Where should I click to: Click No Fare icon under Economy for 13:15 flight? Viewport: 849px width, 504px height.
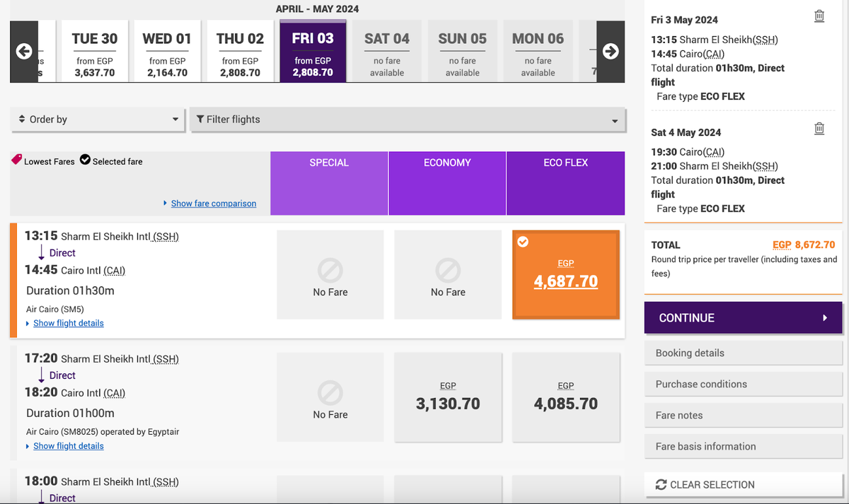coord(448,269)
